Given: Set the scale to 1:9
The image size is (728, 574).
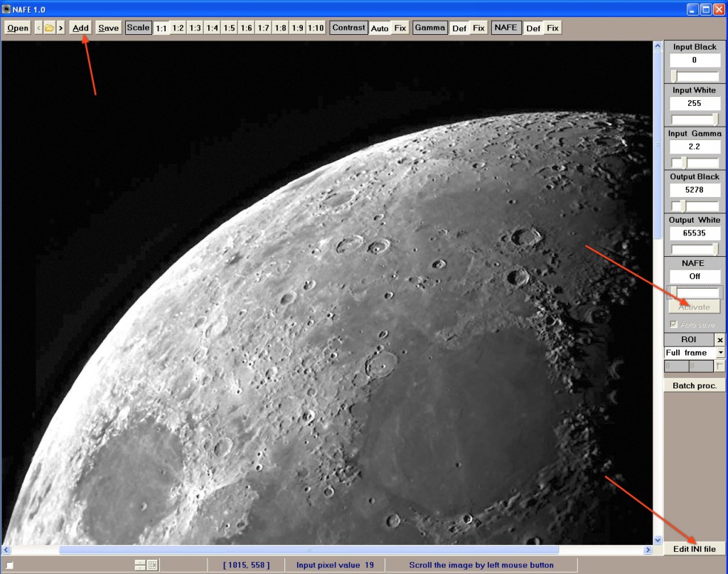Looking at the screenshot, I should click(298, 28).
